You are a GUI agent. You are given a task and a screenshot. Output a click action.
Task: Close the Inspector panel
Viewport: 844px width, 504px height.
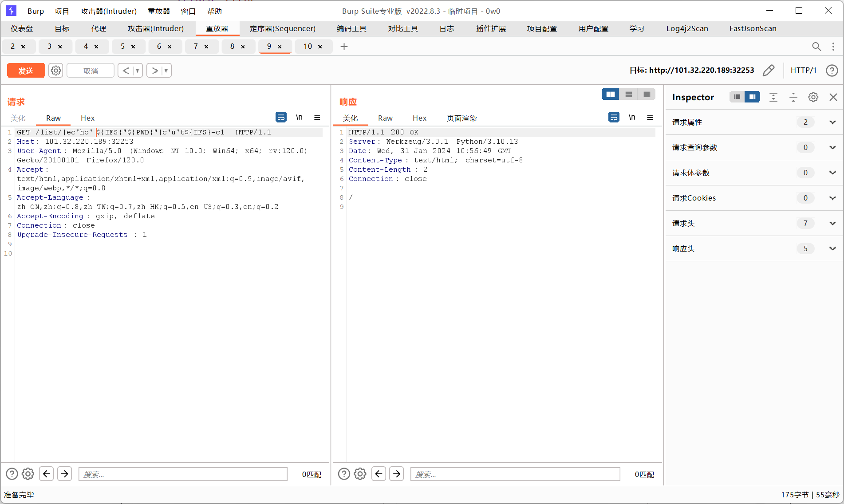pos(833,97)
